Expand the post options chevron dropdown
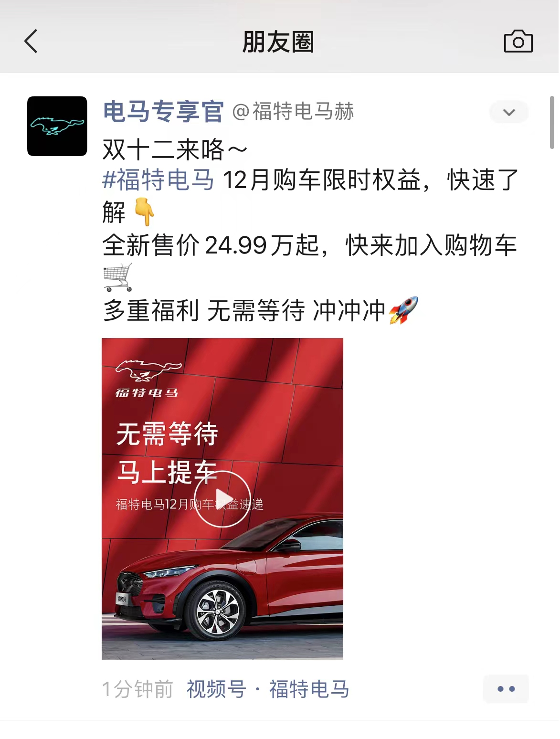560x739 pixels. coord(509,112)
